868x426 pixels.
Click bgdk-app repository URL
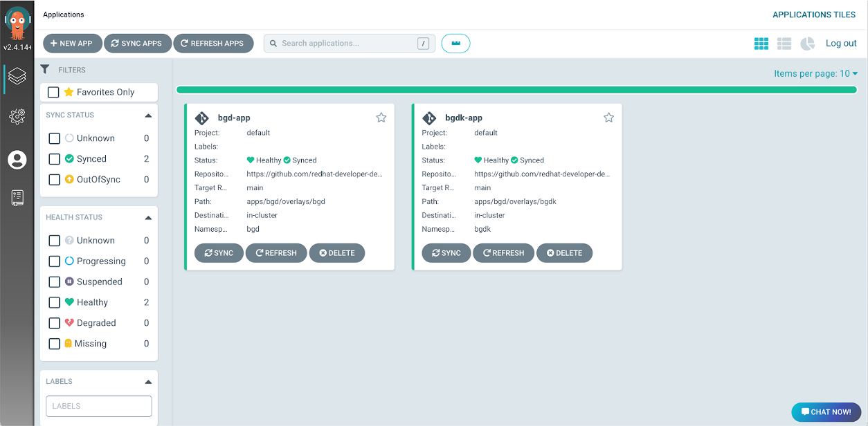[542, 174]
